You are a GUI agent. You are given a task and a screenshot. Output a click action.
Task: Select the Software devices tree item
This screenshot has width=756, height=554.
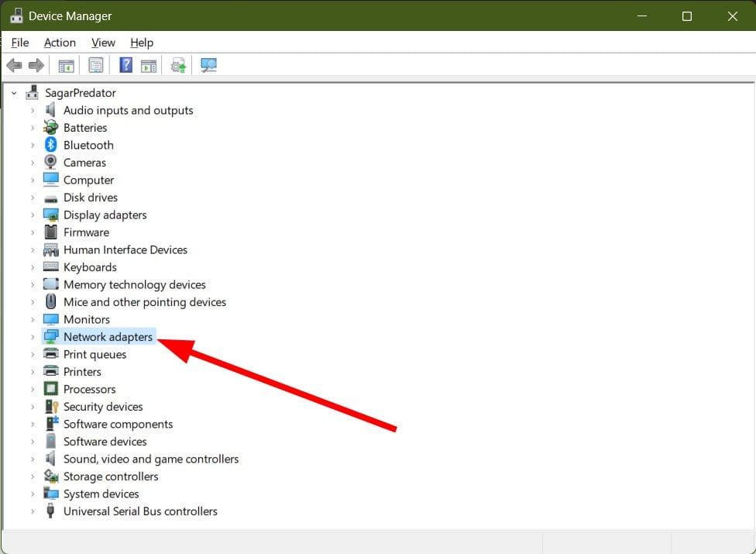105,441
